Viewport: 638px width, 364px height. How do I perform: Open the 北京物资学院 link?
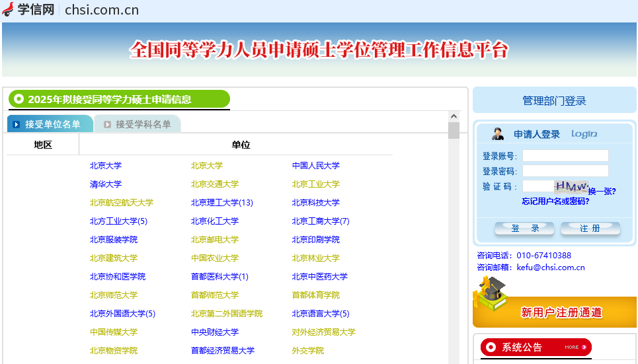coord(114,351)
